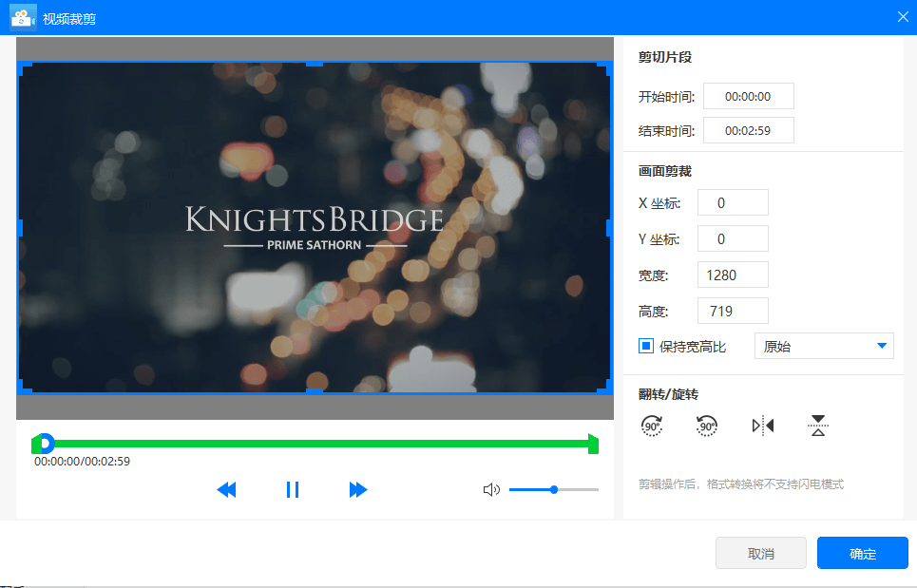The width and height of the screenshot is (917, 588).
Task: Click the 高度 height input field
Action: pyautogui.click(x=733, y=312)
